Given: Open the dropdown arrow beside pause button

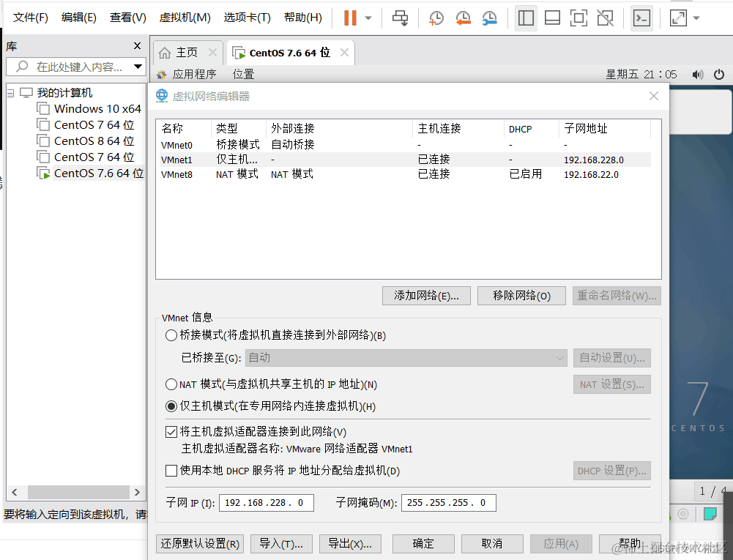Looking at the screenshot, I should (368, 18).
